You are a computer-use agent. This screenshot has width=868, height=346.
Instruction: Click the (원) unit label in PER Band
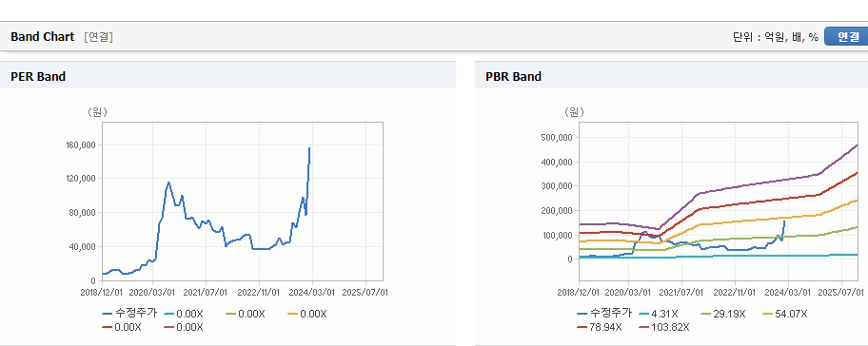tap(97, 112)
